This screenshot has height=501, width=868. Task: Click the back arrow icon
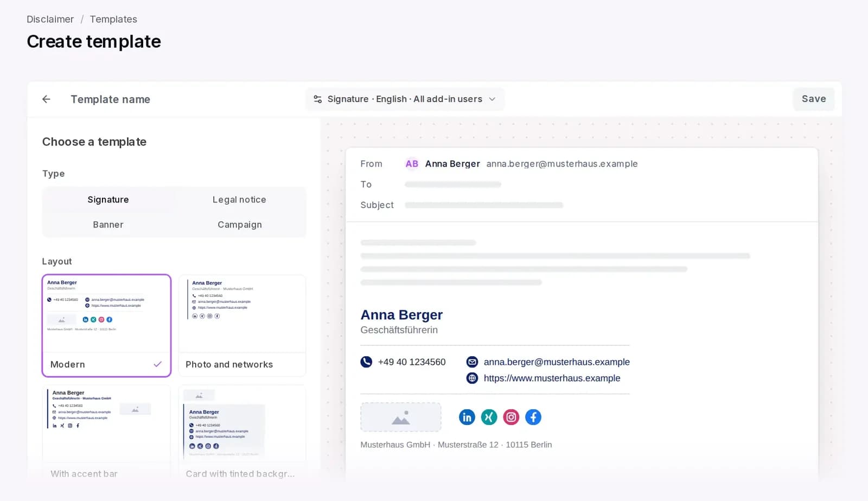tap(46, 99)
